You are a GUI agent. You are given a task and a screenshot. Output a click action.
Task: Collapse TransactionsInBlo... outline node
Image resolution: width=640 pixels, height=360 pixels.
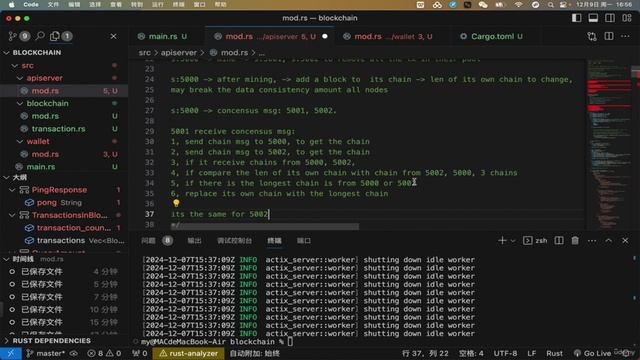click(x=12, y=216)
